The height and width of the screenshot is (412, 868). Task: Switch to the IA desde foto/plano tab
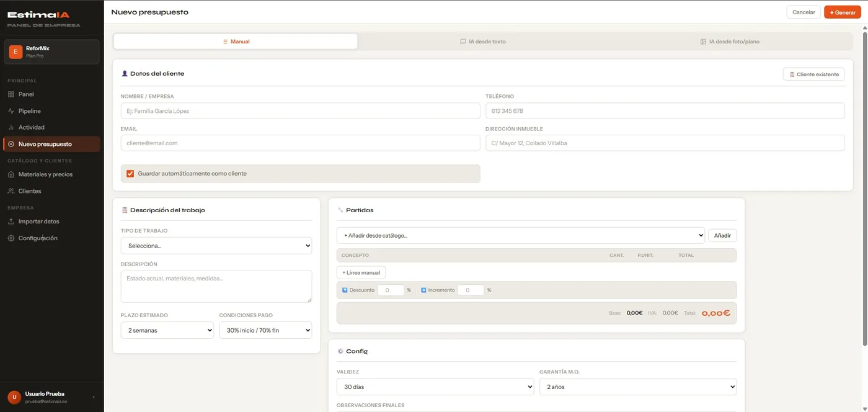[x=730, y=42]
